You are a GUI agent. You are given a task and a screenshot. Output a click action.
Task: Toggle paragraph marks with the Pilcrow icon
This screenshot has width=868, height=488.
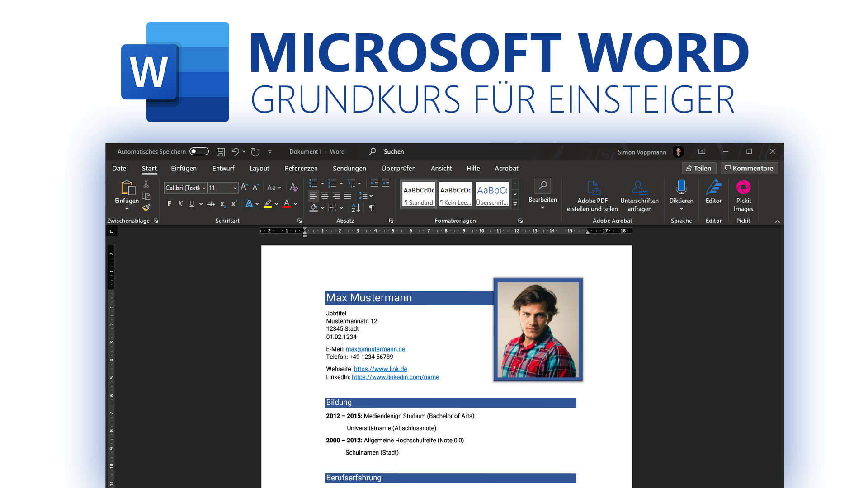click(372, 207)
